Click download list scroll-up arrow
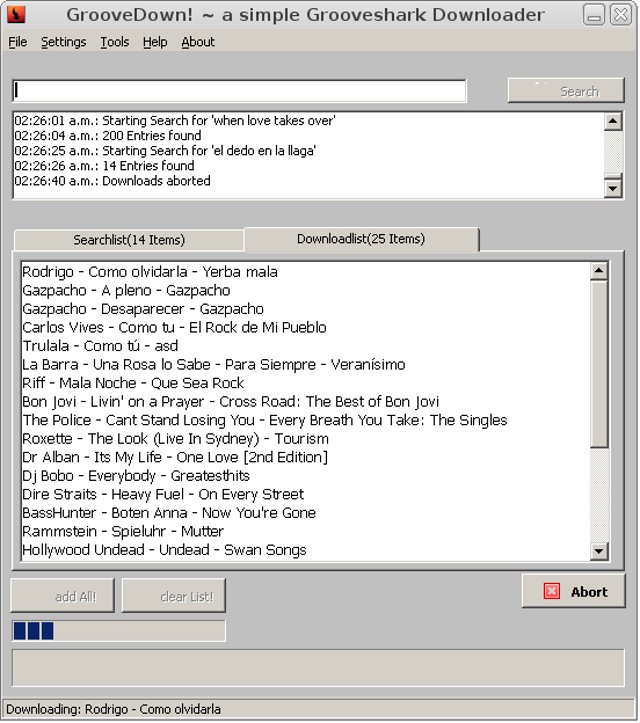This screenshot has height=723, width=640. pos(599,271)
